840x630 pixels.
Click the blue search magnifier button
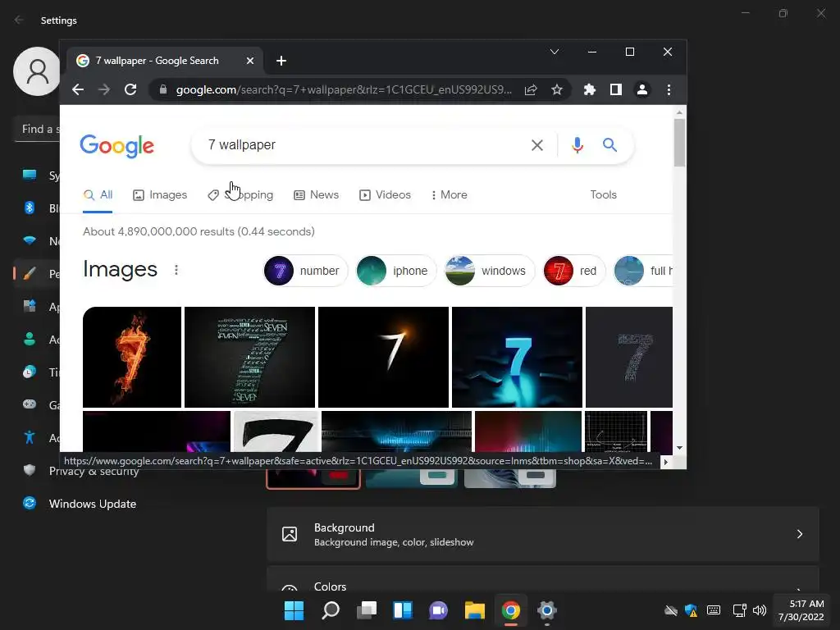pos(609,144)
